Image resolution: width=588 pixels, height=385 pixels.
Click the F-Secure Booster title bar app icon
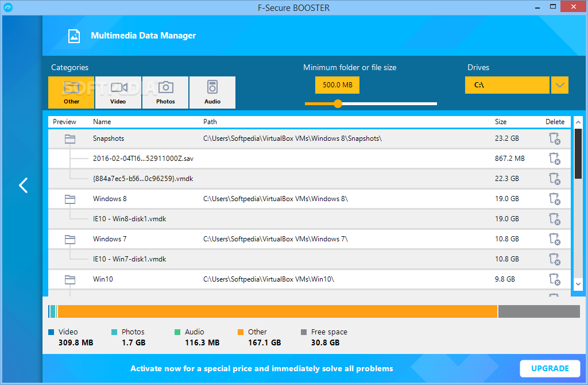coord(8,7)
